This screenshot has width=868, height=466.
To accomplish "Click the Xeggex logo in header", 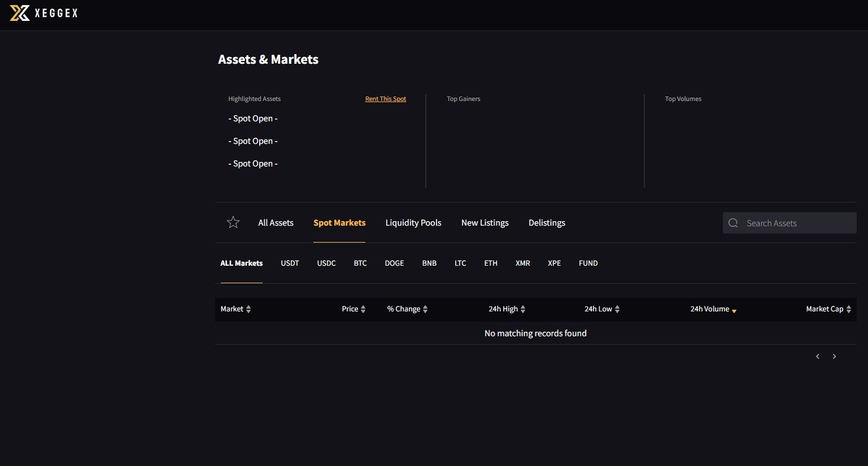I will click(43, 13).
